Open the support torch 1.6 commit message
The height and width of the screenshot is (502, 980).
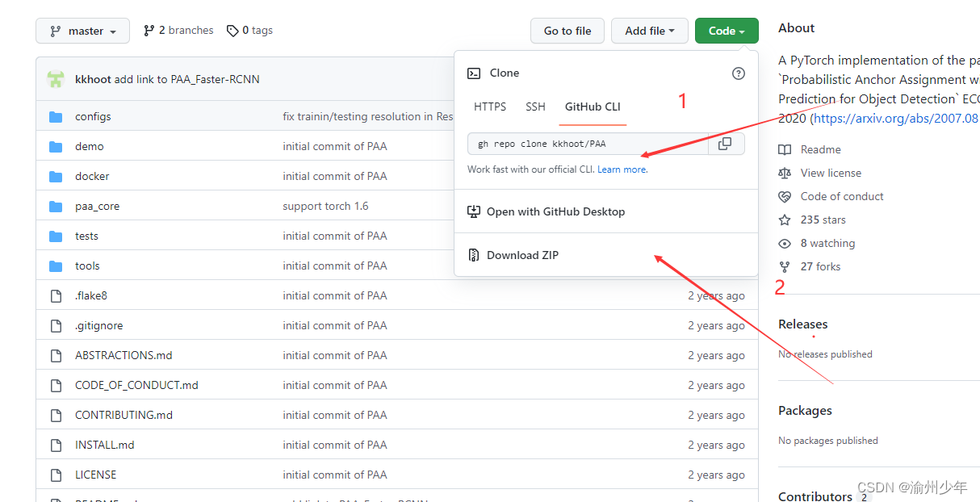tap(325, 206)
